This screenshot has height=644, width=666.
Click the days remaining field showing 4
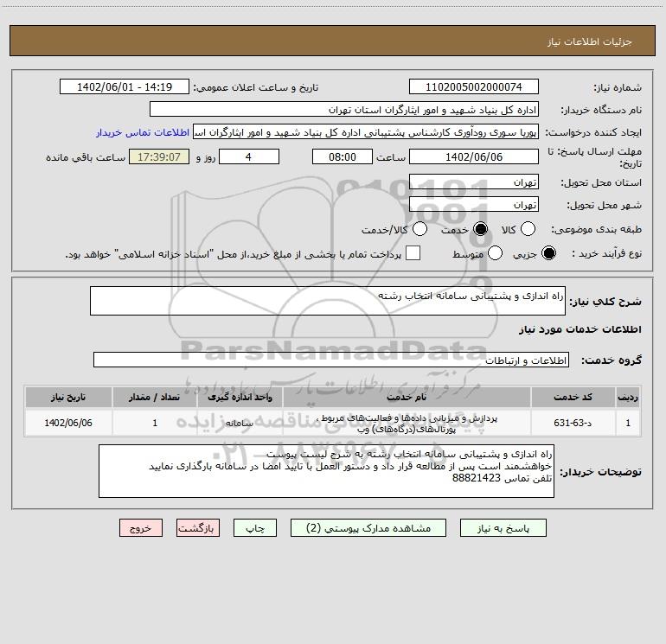click(249, 157)
